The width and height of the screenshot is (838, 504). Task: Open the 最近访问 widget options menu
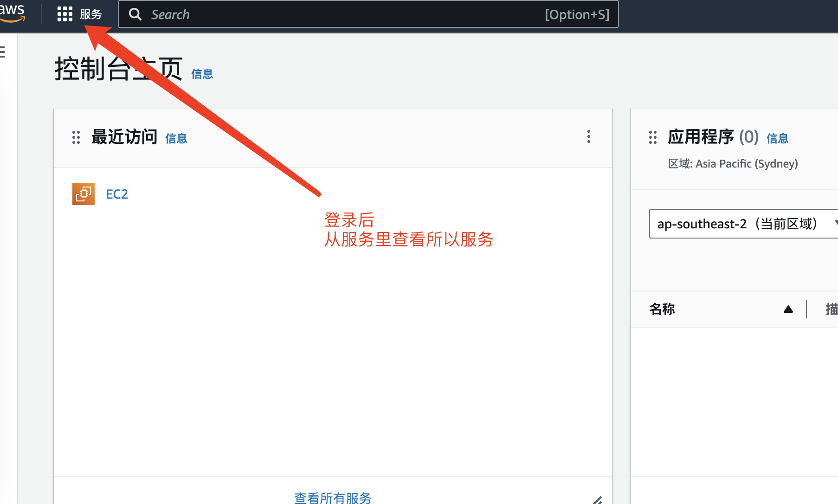coord(588,136)
